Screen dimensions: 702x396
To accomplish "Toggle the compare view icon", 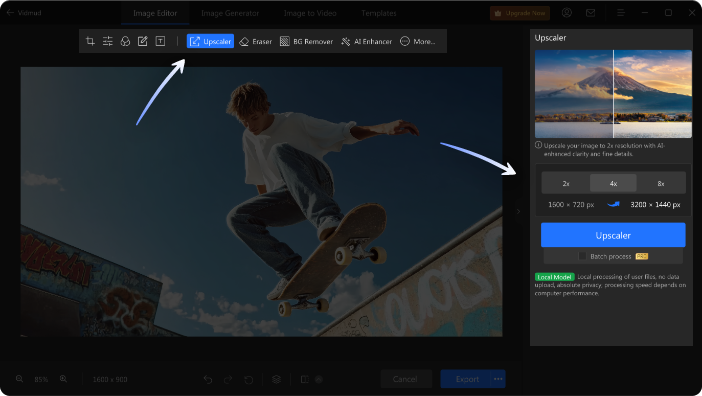I will click(304, 379).
